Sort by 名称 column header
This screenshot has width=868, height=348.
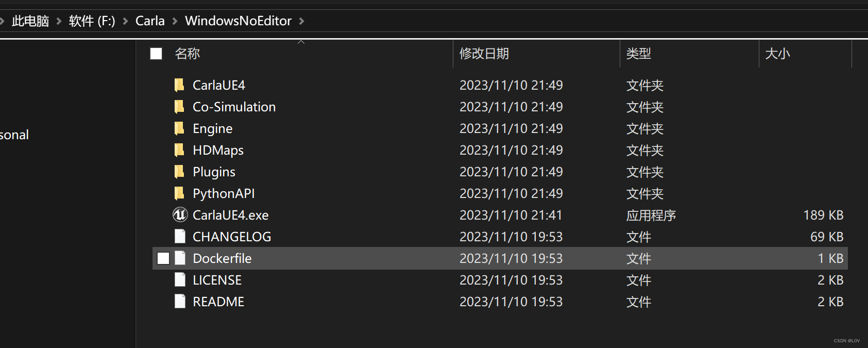point(187,54)
